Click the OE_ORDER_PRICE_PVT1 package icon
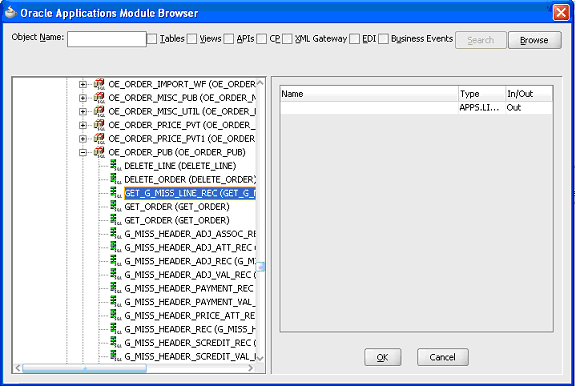The height and width of the screenshot is (386, 575). point(99,139)
